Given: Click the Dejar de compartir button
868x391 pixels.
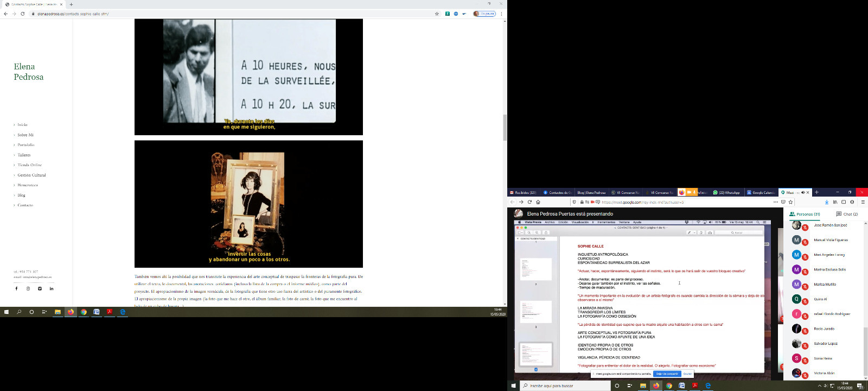Looking at the screenshot, I should pos(667,374).
